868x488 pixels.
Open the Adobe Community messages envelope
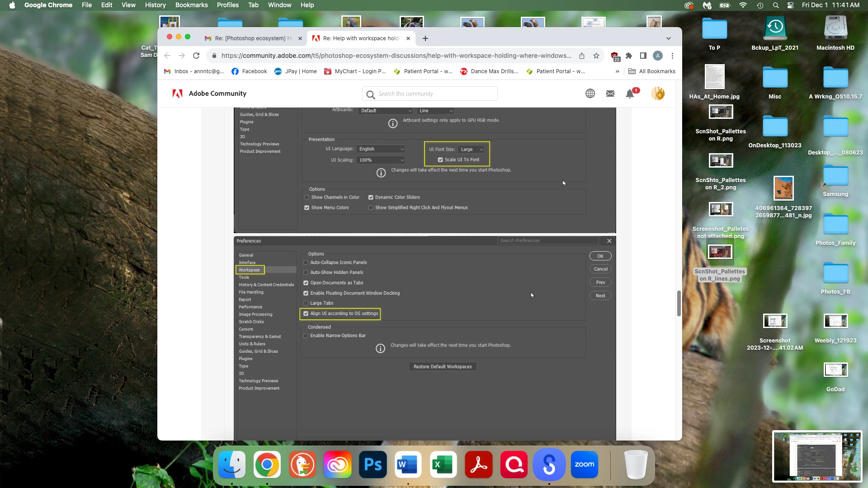(610, 94)
